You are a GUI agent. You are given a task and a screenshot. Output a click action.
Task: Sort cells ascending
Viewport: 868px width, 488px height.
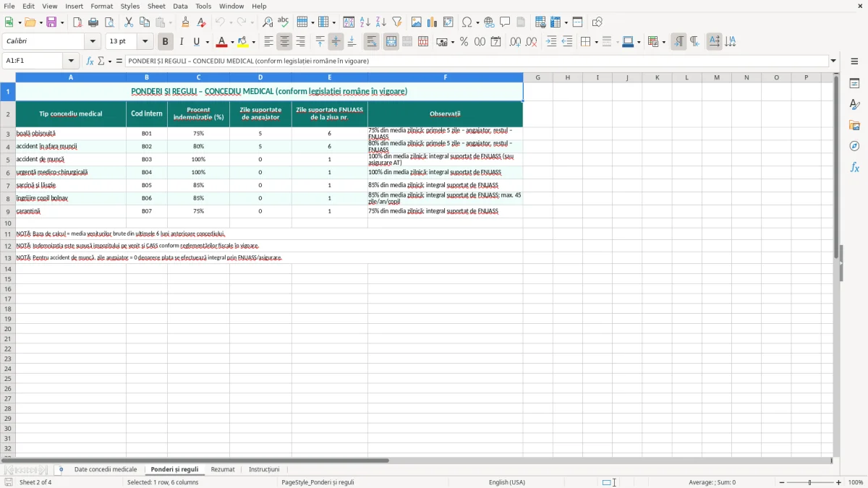tap(365, 22)
